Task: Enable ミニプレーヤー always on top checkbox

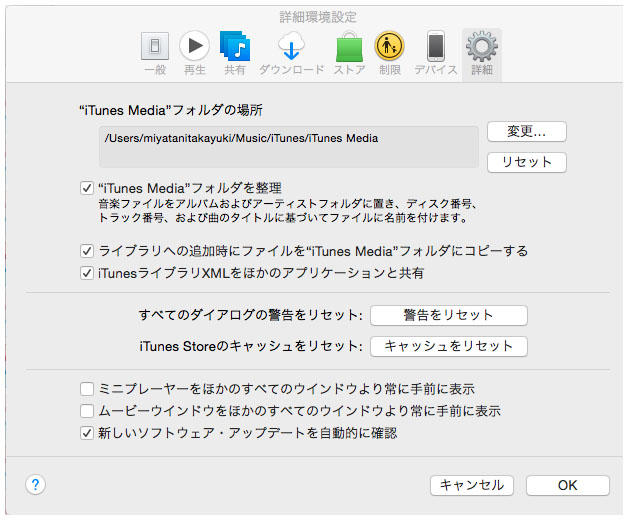Action: pyautogui.click(x=86, y=389)
